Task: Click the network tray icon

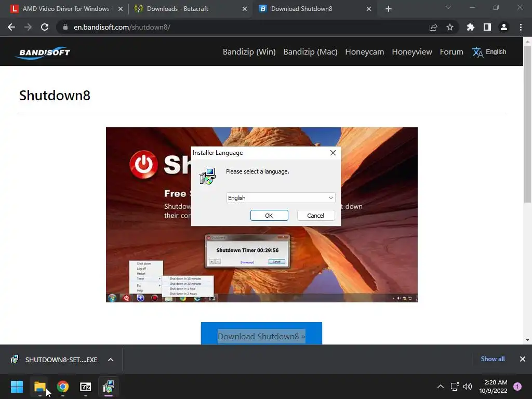Action: pyautogui.click(x=455, y=387)
